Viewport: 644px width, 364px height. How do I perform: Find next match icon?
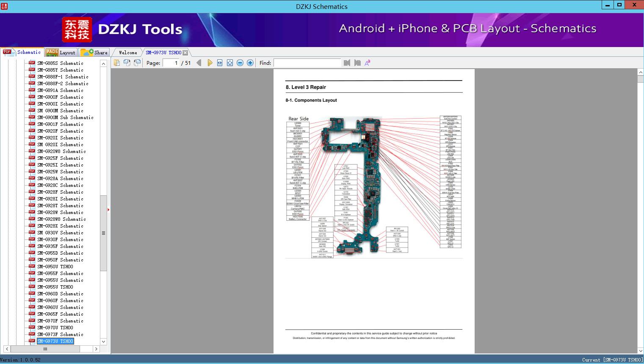[x=357, y=63]
